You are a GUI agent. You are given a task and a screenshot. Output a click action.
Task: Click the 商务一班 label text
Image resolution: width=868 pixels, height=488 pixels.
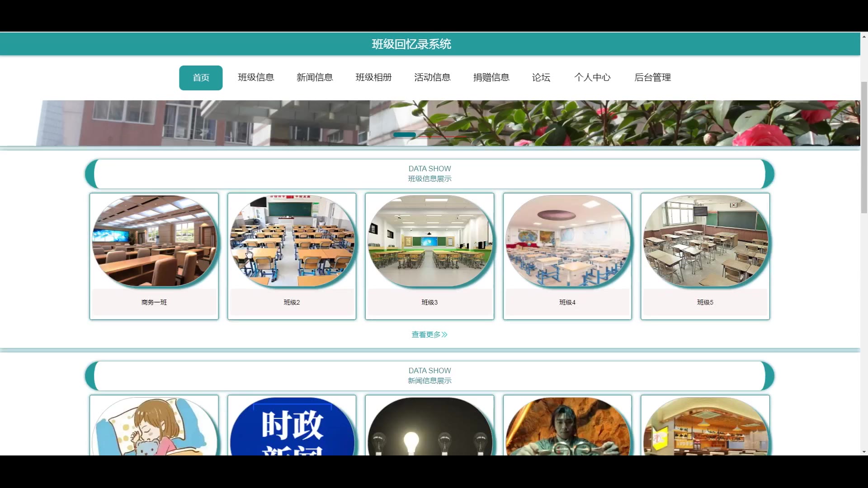[154, 302]
